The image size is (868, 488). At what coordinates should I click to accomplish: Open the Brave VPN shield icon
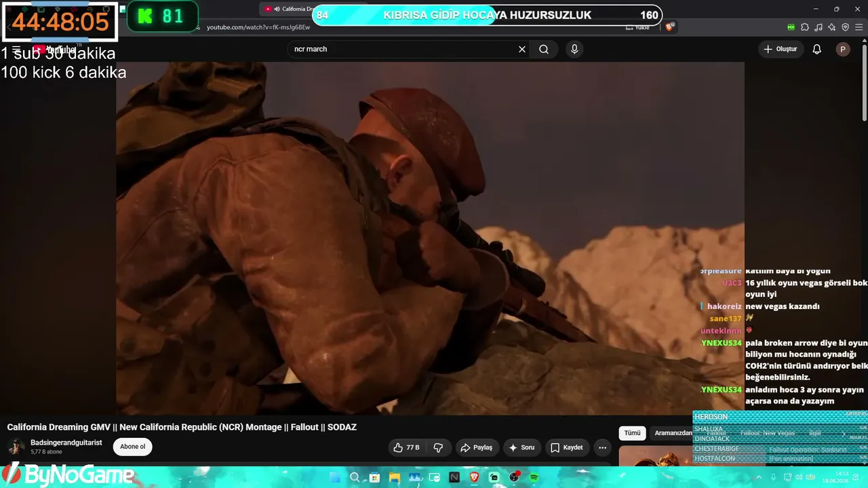[846, 27]
